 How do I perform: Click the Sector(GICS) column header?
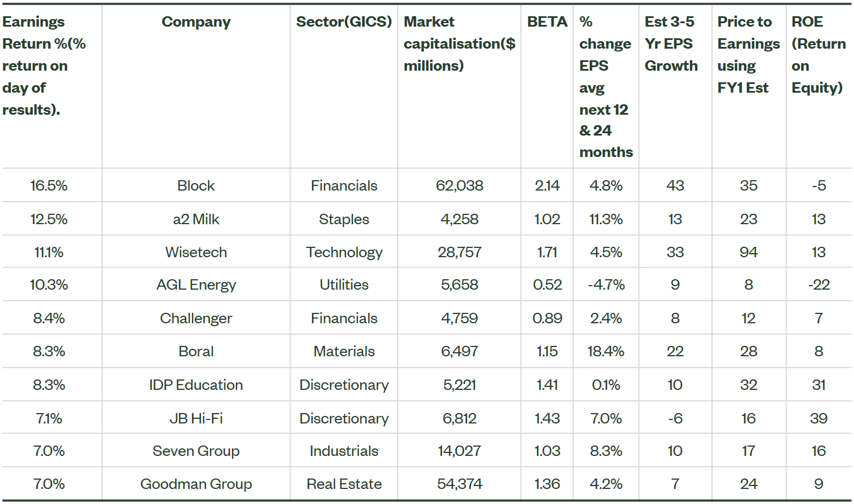344,22
